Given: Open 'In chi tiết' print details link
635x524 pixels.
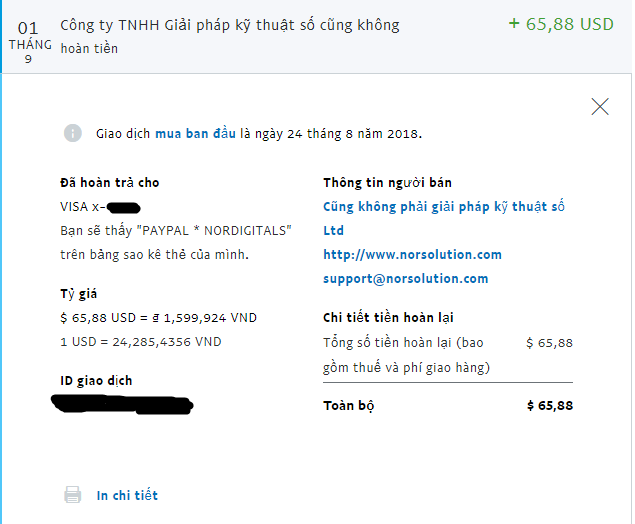Looking at the screenshot, I should click(127, 495).
